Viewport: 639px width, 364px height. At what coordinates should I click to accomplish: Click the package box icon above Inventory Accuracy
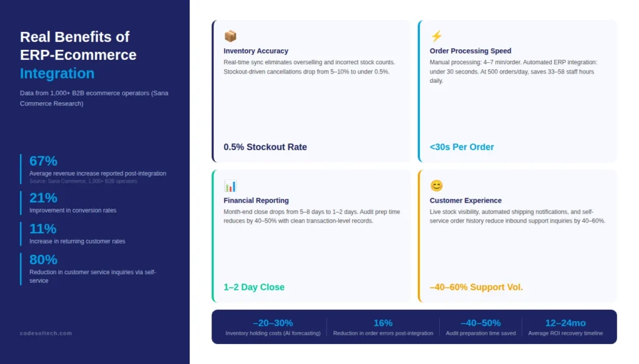coord(230,36)
